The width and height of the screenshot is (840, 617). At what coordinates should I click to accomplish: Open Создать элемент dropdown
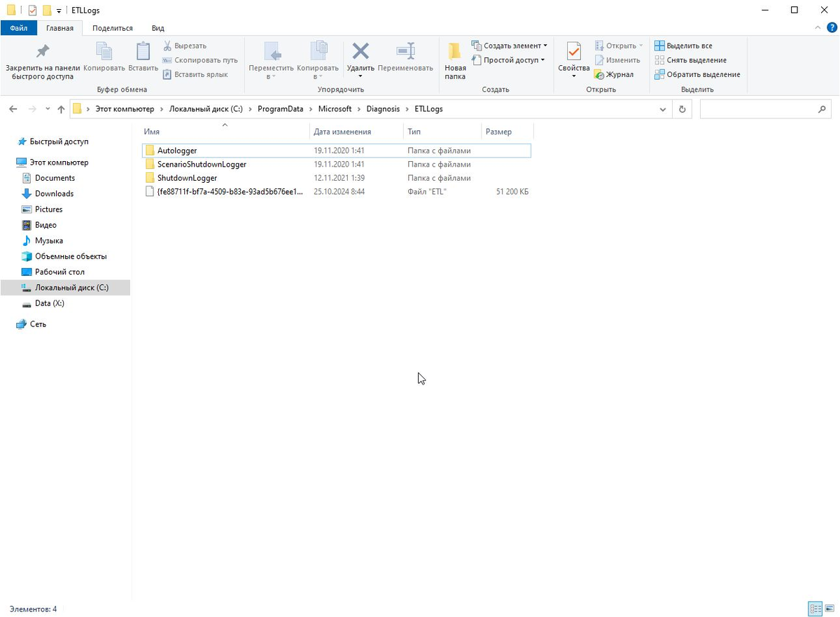pyautogui.click(x=510, y=46)
